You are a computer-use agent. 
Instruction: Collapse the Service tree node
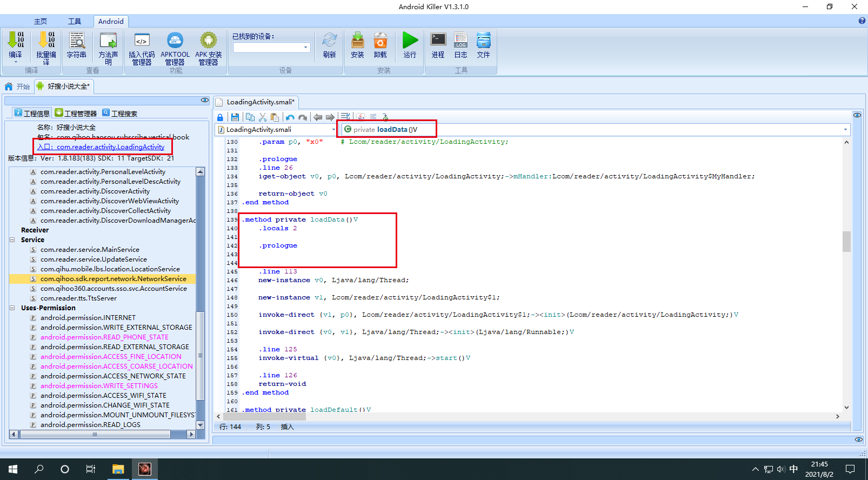coord(12,239)
